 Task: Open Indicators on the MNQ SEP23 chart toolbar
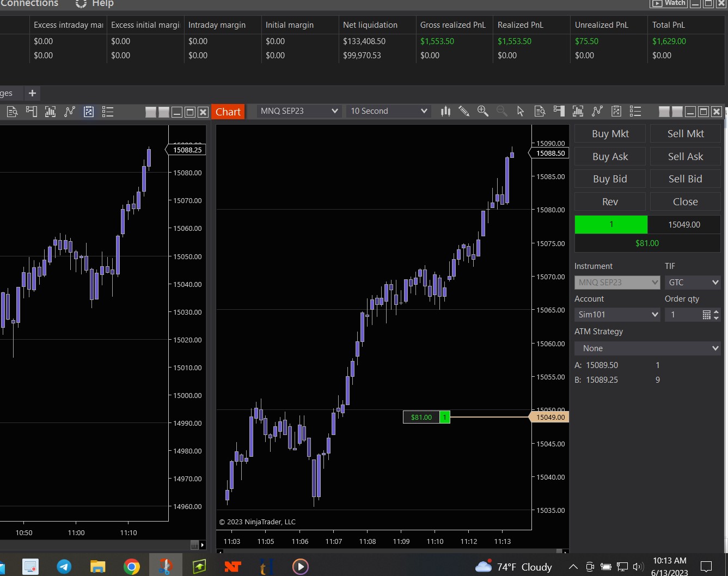coord(597,111)
